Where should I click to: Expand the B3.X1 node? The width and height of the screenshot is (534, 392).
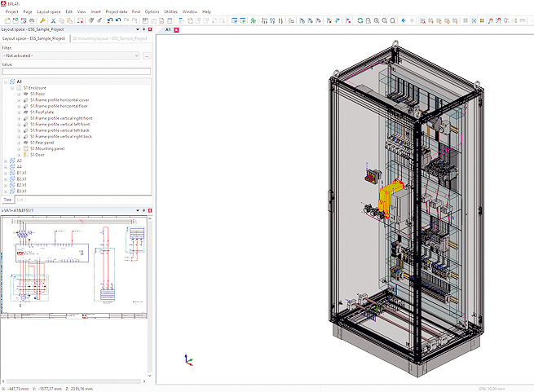click(x=6, y=192)
